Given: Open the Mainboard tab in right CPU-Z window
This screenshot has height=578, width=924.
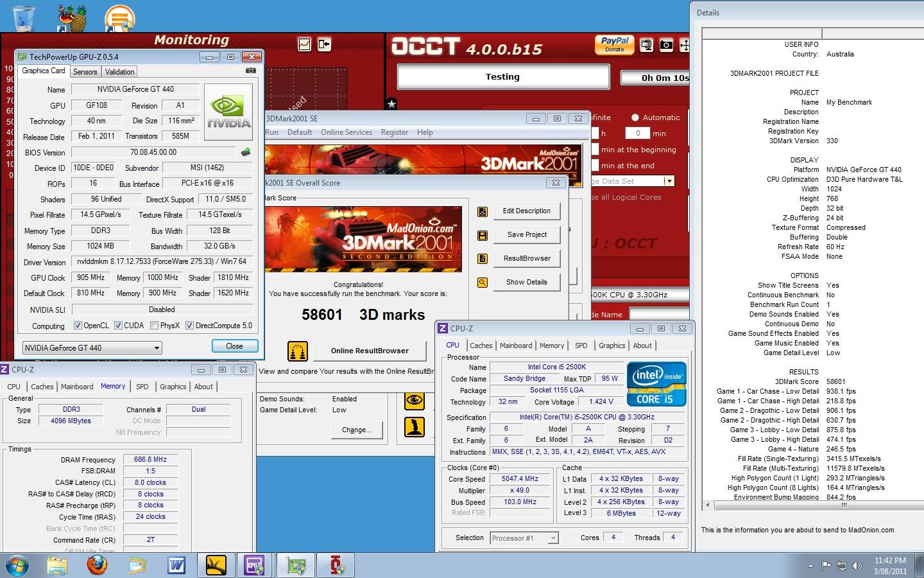Looking at the screenshot, I should click(517, 346).
